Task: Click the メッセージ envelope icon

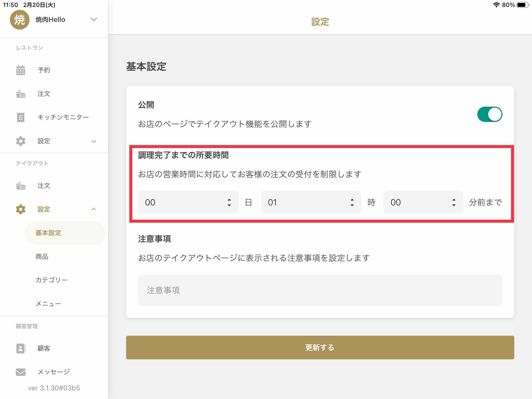Action: [x=21, y=372]
